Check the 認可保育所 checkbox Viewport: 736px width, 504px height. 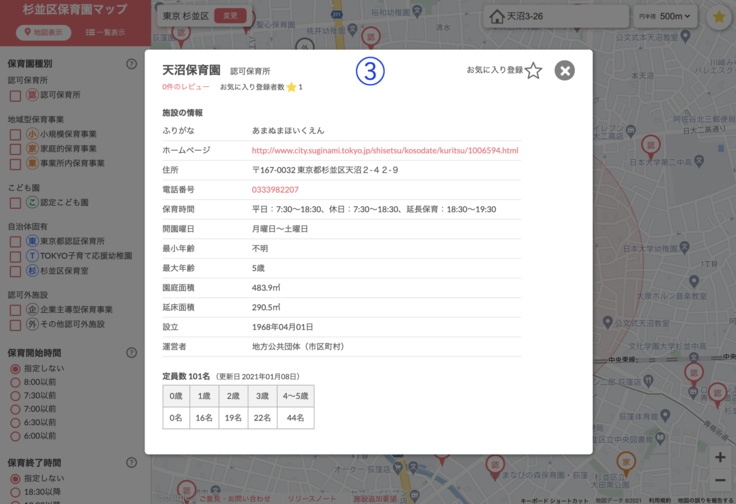click(x=15, y=96)
